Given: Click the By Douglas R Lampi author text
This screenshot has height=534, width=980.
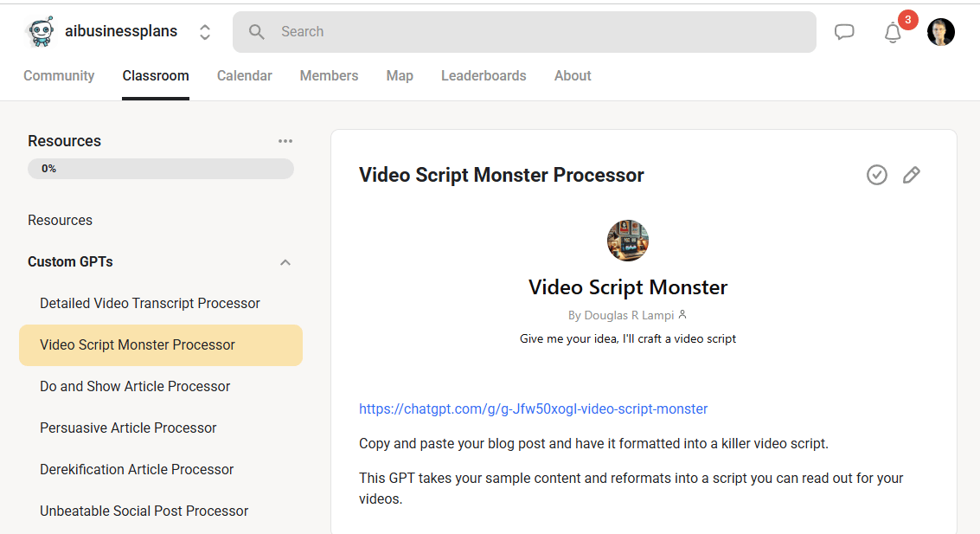Looking at the screenshot, I should pos(621,315).
